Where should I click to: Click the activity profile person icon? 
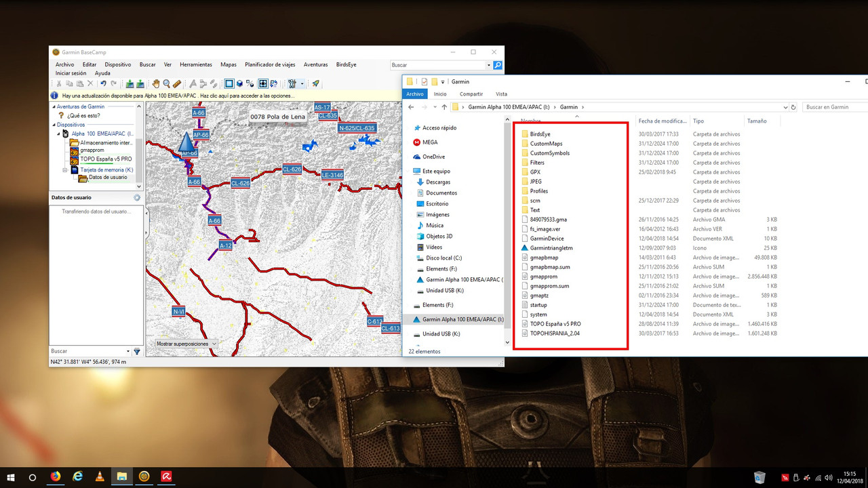[292, 83]
